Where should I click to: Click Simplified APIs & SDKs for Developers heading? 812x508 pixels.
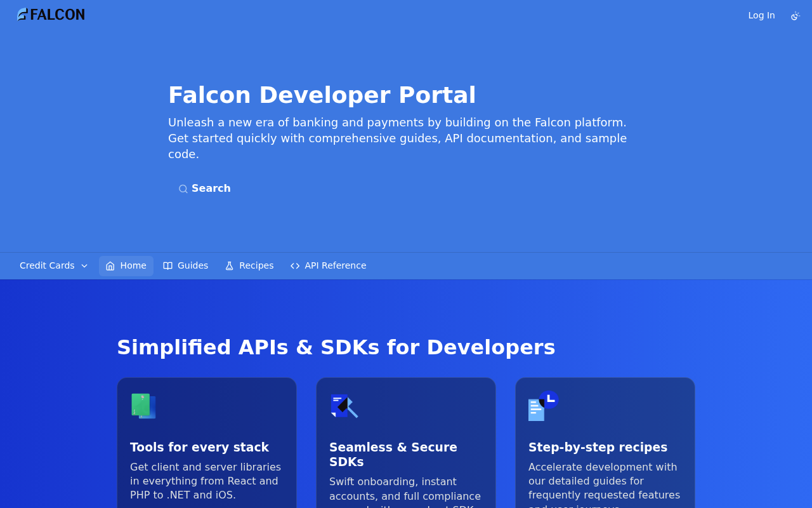coord(336,347)
